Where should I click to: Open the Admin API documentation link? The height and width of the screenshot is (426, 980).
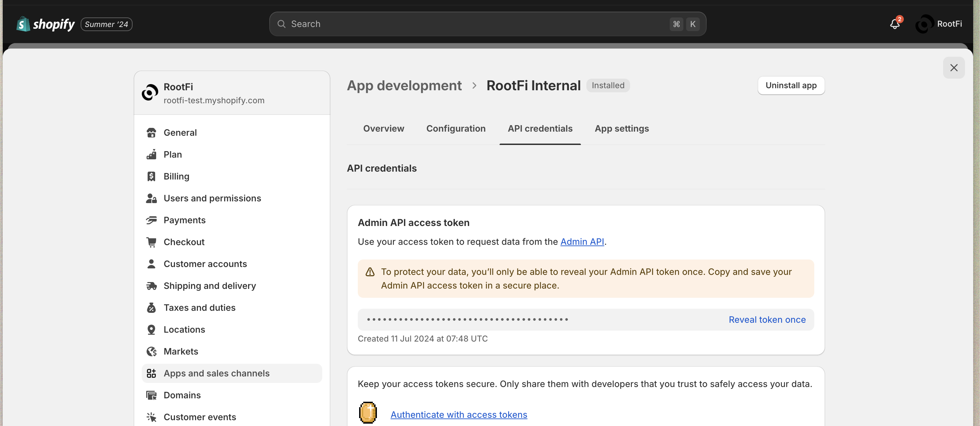(582, 242)
